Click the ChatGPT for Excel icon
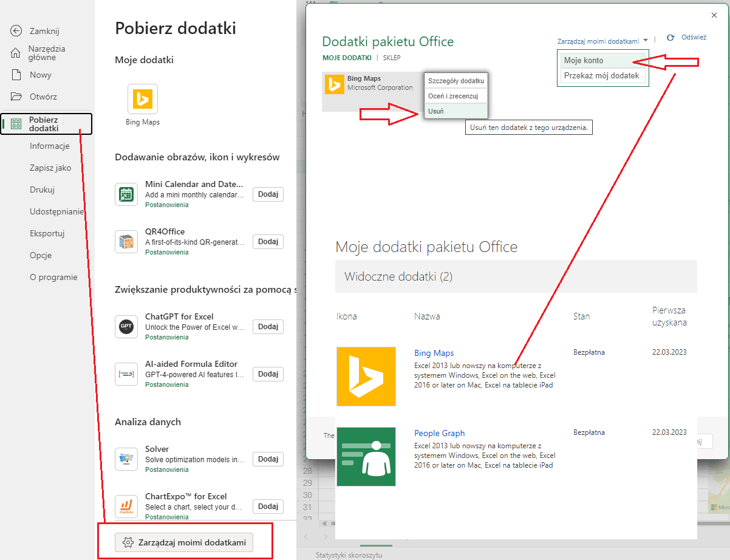The image size is (730, 560). click(x=126, y=327)
